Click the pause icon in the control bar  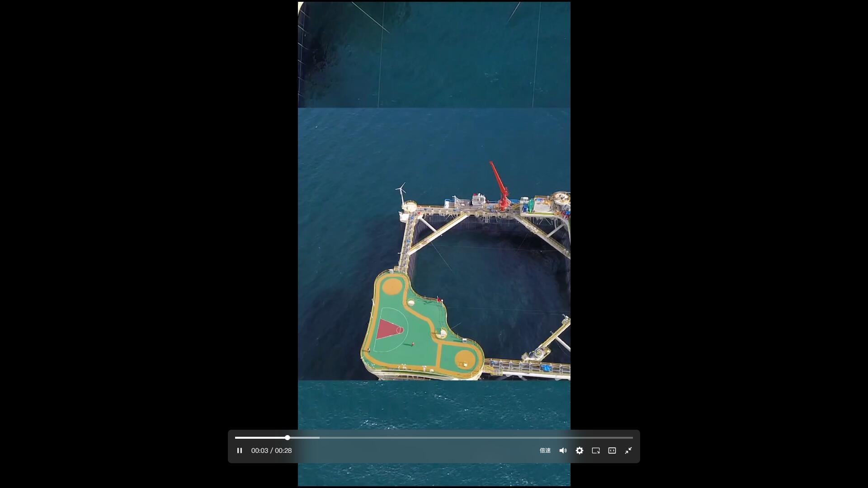tap(239, 450)
